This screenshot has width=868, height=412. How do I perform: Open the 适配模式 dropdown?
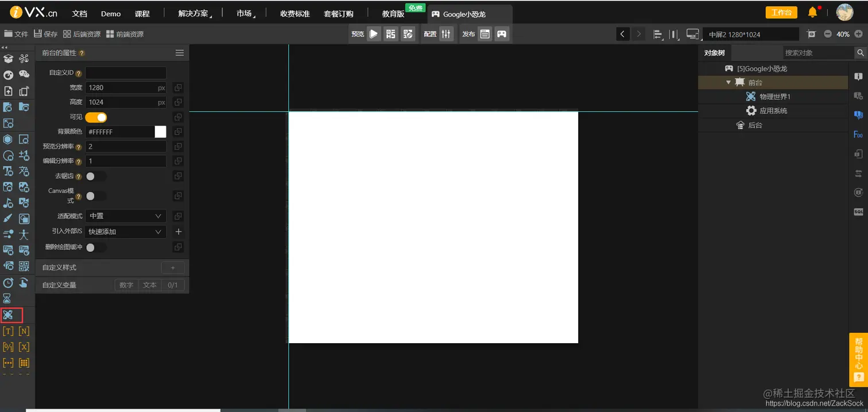tap(126, 216)
